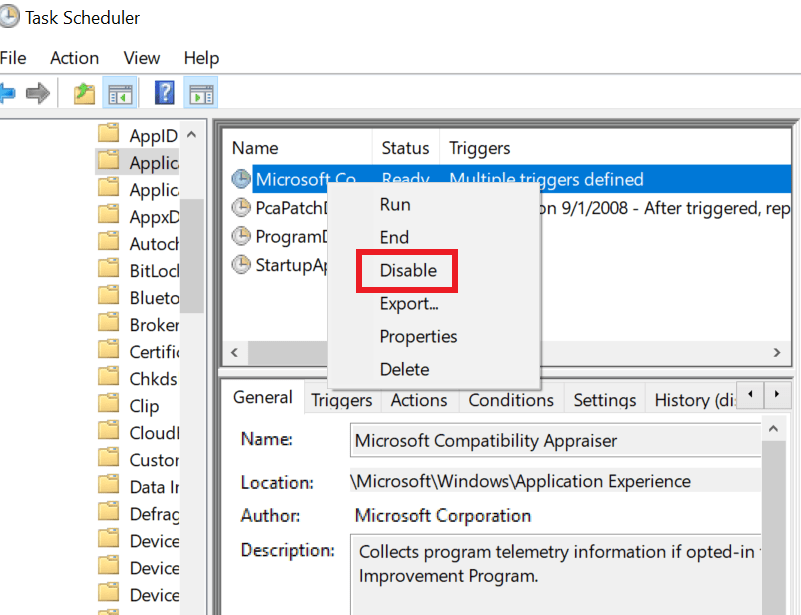The height and width of the screenshot is (615, 801).
Task: Navigate back using the blue back arrow icon
Action: 11,92
